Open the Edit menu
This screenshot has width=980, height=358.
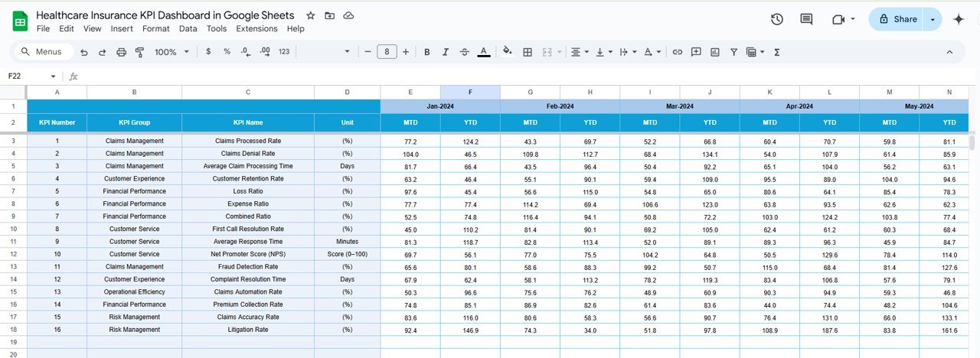tap(67, 29)
